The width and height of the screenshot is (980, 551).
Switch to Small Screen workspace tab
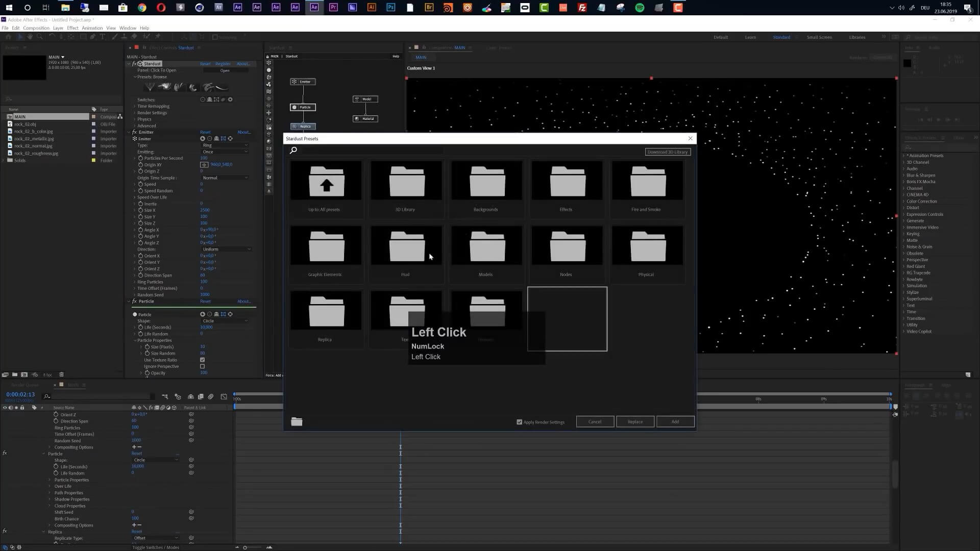point(819,37)
